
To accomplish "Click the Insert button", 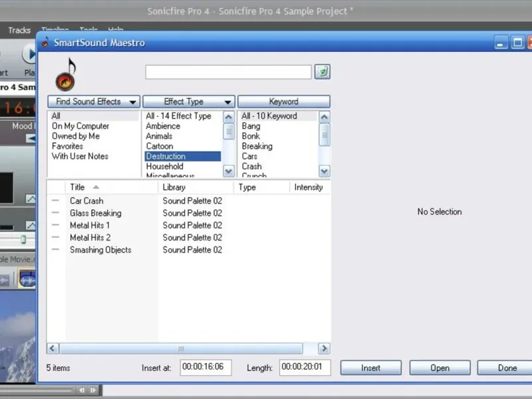I will [x=371, y=368].
